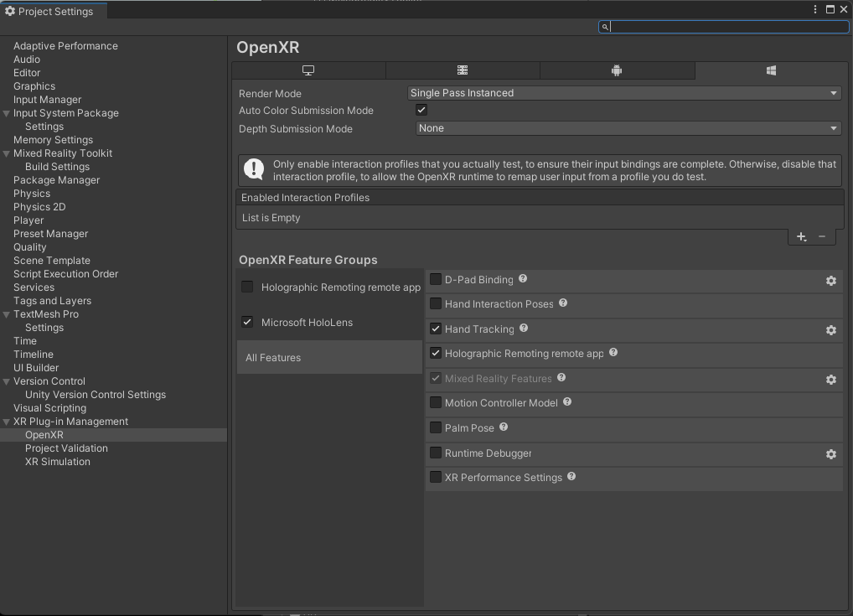Viewport: 853px width, 616px height.
Task: Open Hand Tracking settings gear
Action: click(830, 330)
